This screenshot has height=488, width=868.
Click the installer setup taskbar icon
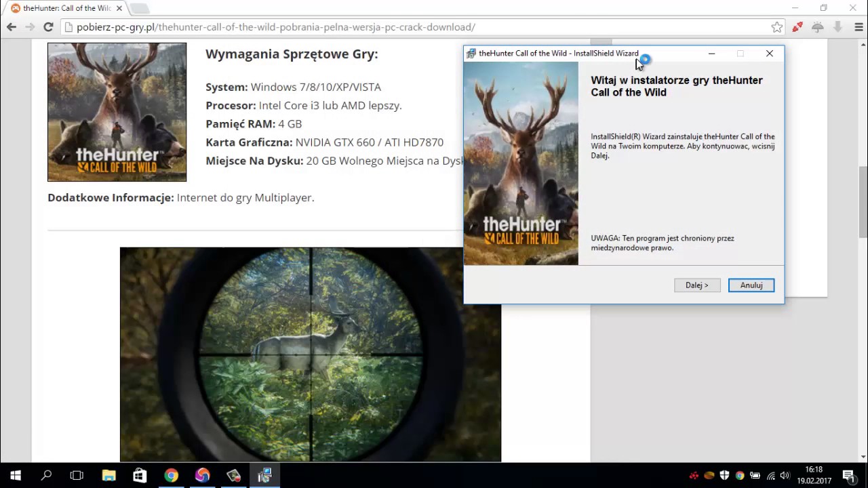(x=264, y=476)
